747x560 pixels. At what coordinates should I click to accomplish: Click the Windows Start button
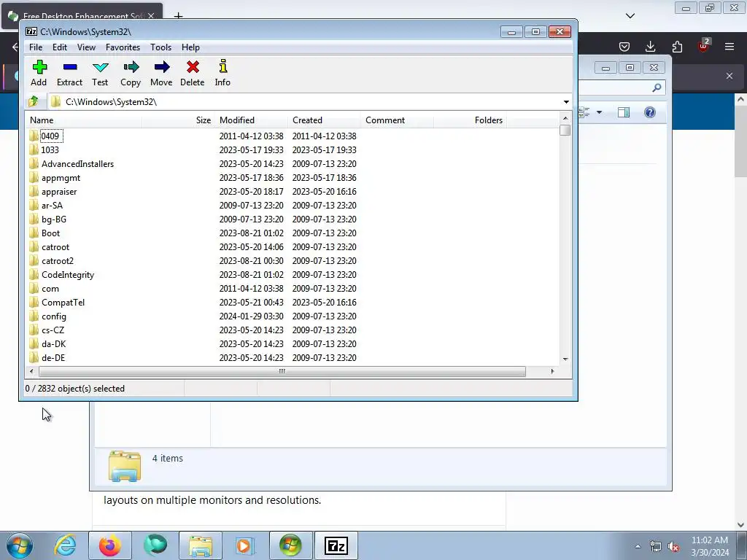(20, 545)
